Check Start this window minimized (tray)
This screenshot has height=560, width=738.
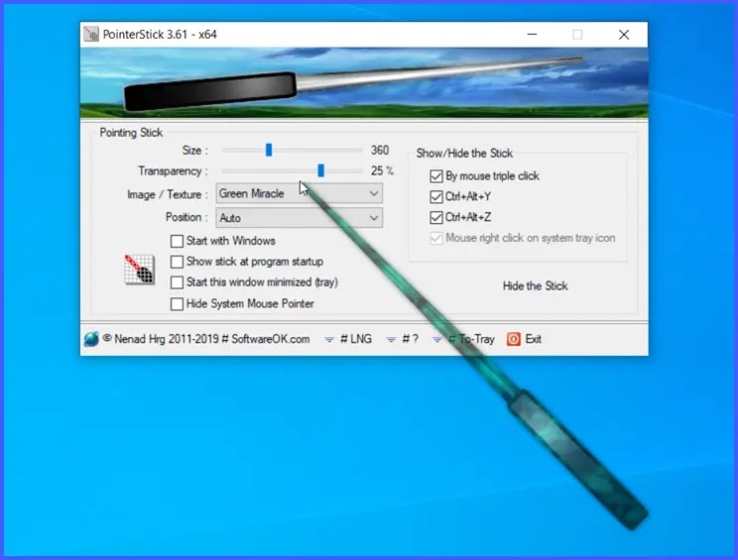(177, 282)
